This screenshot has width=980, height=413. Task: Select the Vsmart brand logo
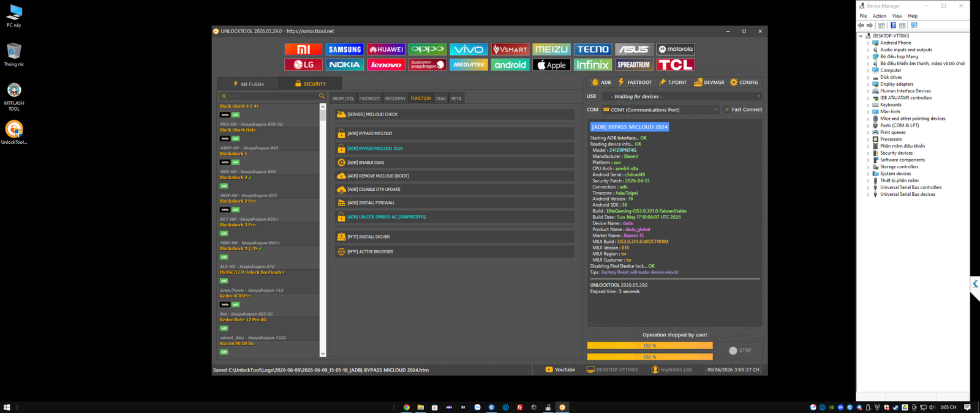[510, 49]
